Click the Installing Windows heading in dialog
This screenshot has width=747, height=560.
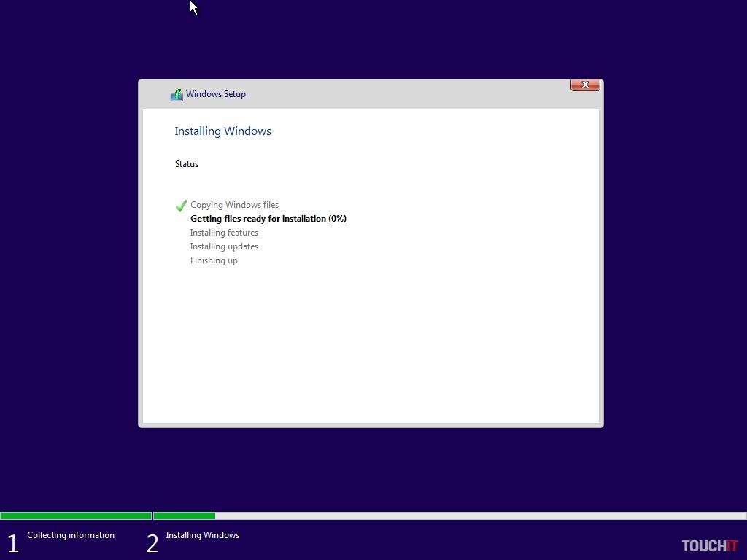pyautogui.click(x=222, y=131)
